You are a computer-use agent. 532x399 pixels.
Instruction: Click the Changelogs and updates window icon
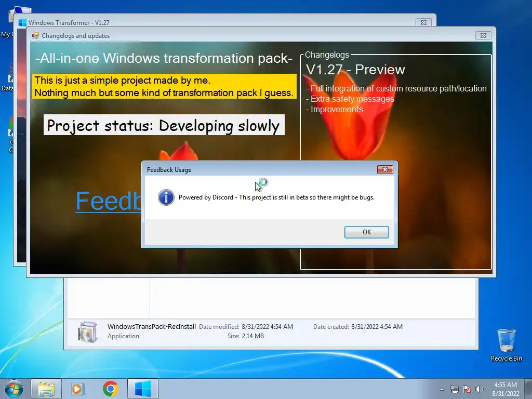click(35, 36)
